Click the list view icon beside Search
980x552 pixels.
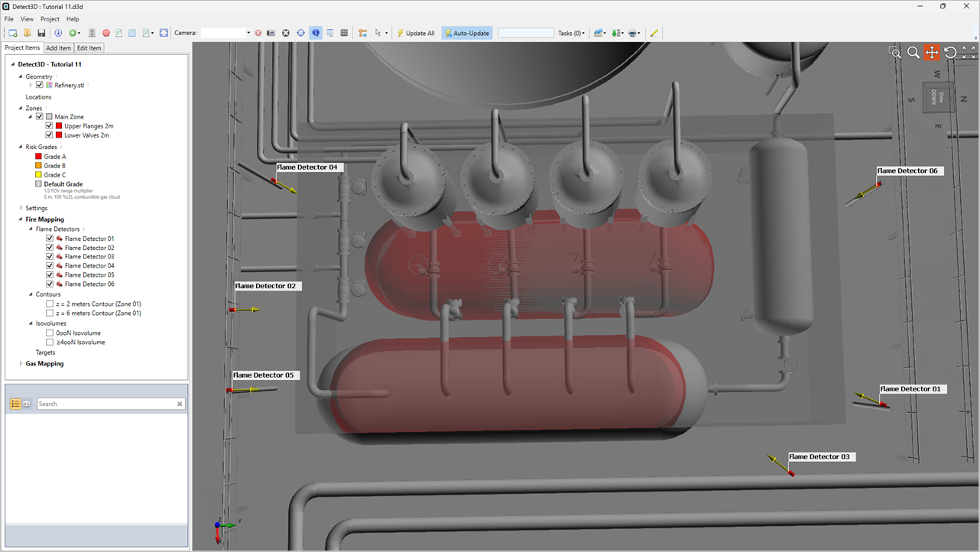(x=15, y=404)
